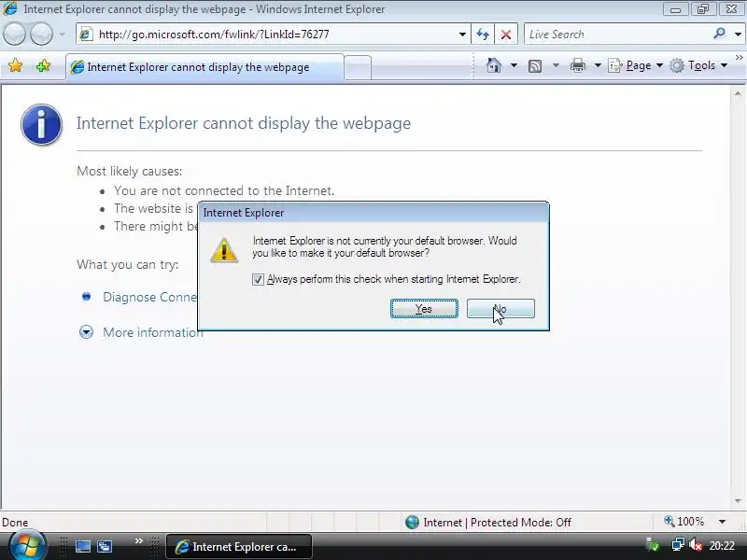This screenshot has width=747, height=560.
Task: Open the zoom level dropdown arrow
Action: click(722, 522)
